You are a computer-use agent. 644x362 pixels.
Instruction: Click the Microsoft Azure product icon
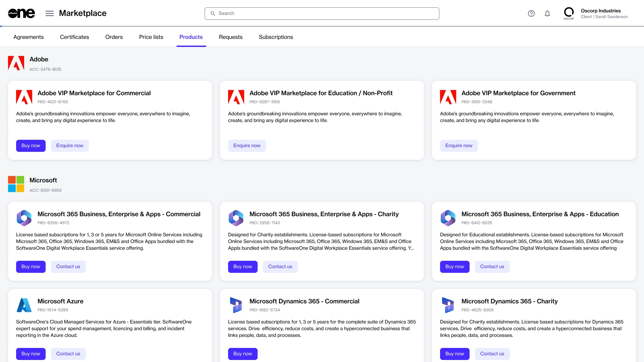click(24, 305)
